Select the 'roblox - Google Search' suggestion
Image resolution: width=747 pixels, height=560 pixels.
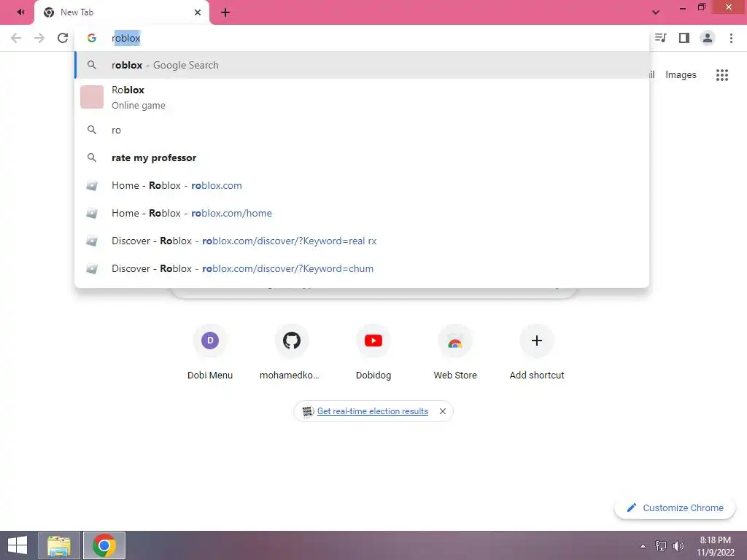(362, 65)
